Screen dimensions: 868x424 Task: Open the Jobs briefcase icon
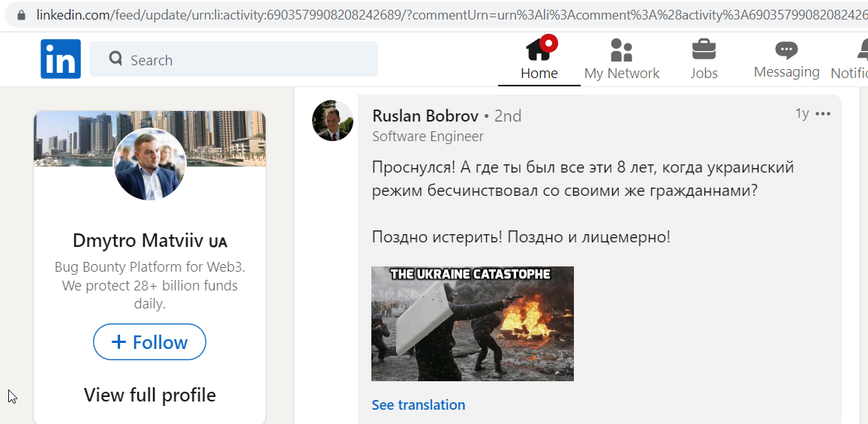point(704,50)
